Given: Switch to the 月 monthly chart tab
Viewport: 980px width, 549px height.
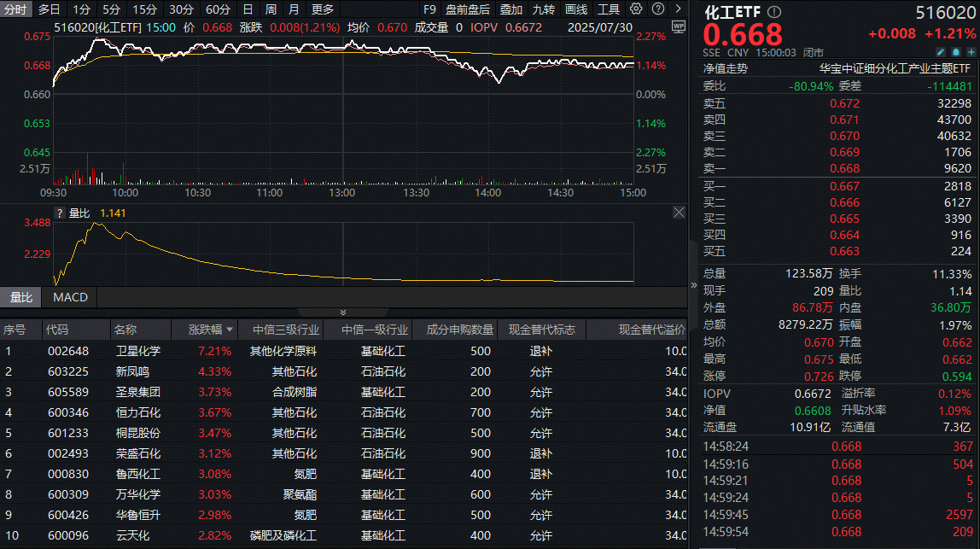Looking at the screenshot, I should click(x=294, y=9).
